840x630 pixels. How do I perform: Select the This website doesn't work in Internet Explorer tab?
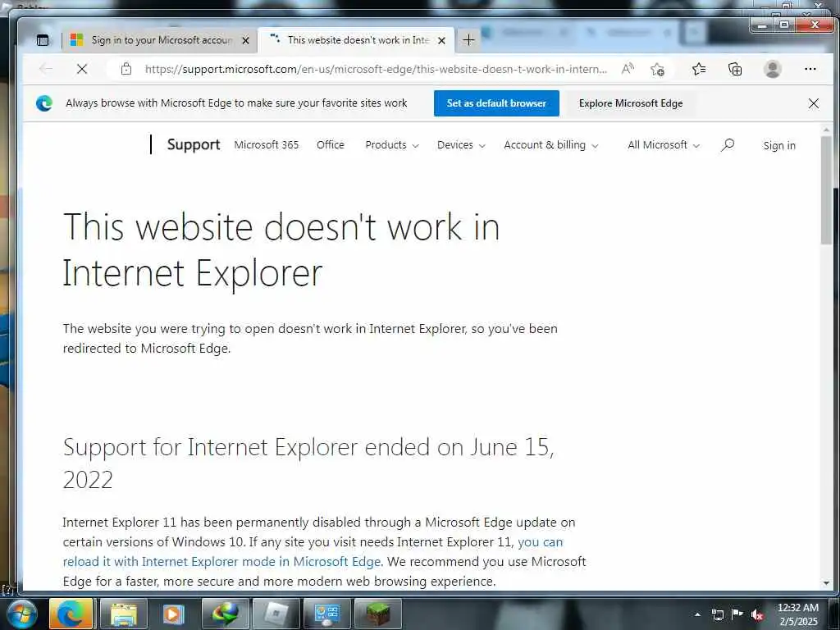point(358,40)
